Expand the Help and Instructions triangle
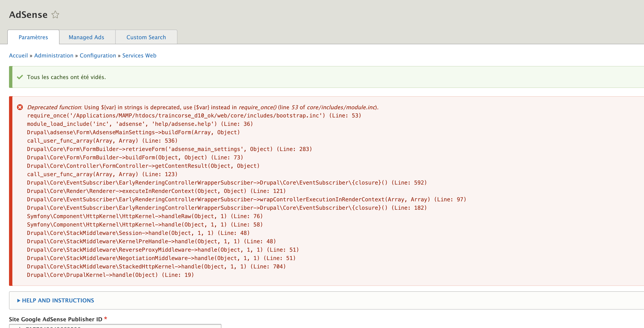The width and height of the screenshot is (644, 328). 19,301
